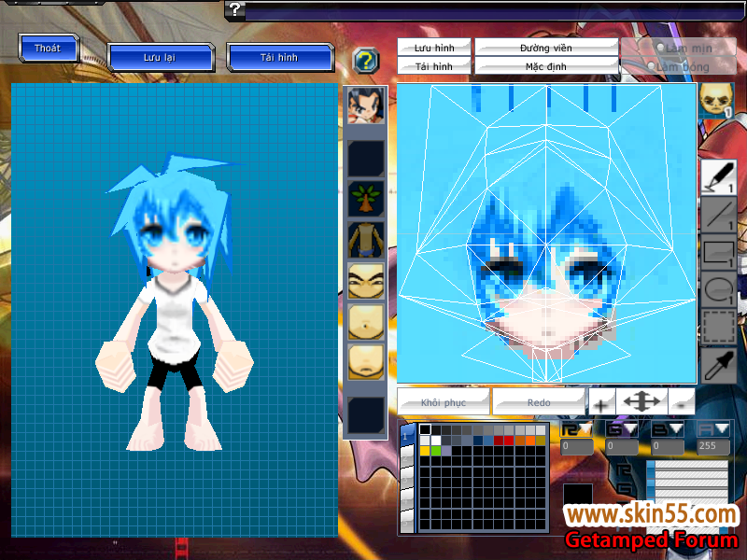Switch to palette tab 4
747x560 pixels.
coord(407,500)
